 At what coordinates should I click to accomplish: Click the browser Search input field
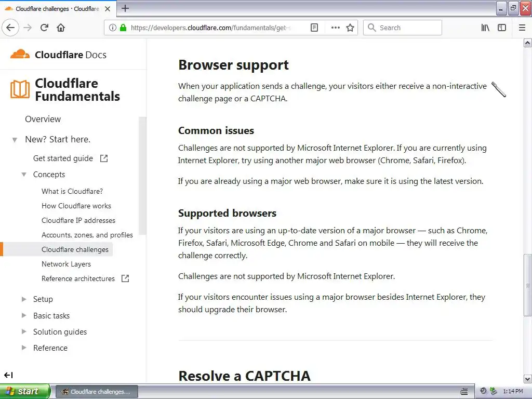click(403, 28)
